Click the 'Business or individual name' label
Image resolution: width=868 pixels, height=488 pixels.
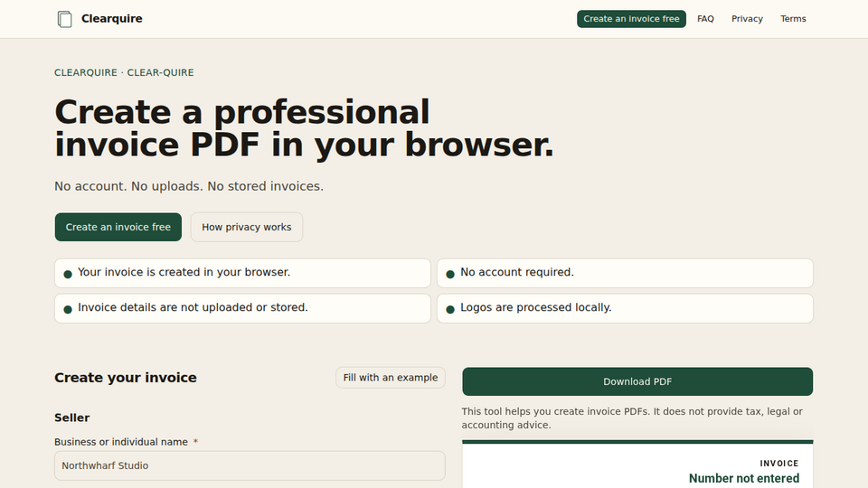click(120, 442)
